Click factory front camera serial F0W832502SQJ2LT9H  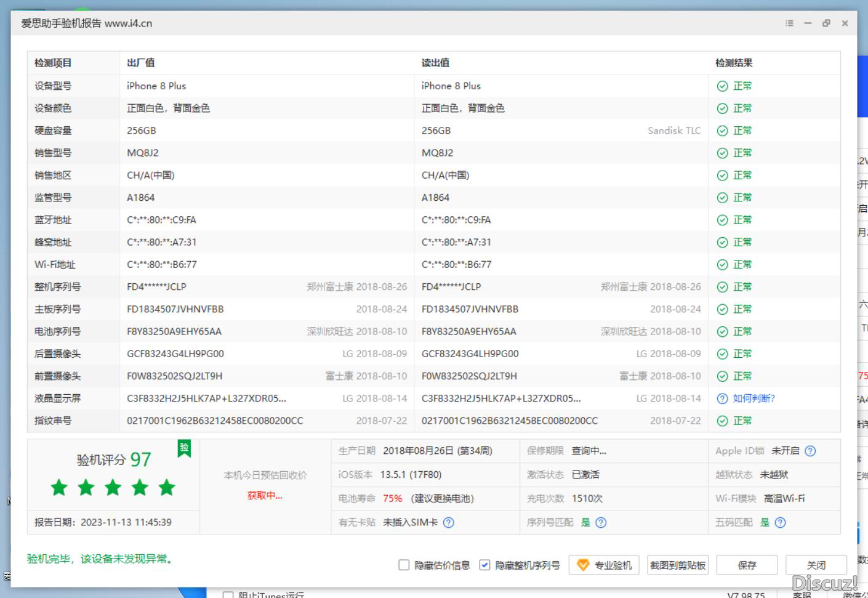click(175, 376)
